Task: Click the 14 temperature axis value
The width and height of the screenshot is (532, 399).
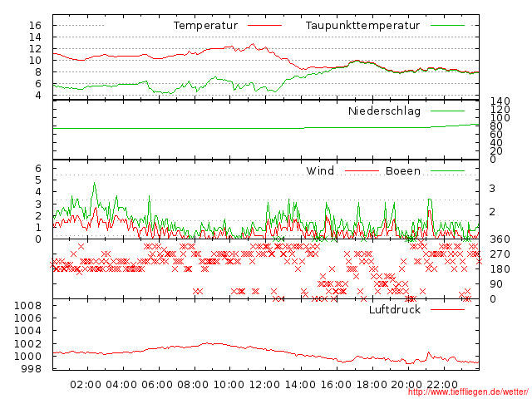Action: click(35, 37)
